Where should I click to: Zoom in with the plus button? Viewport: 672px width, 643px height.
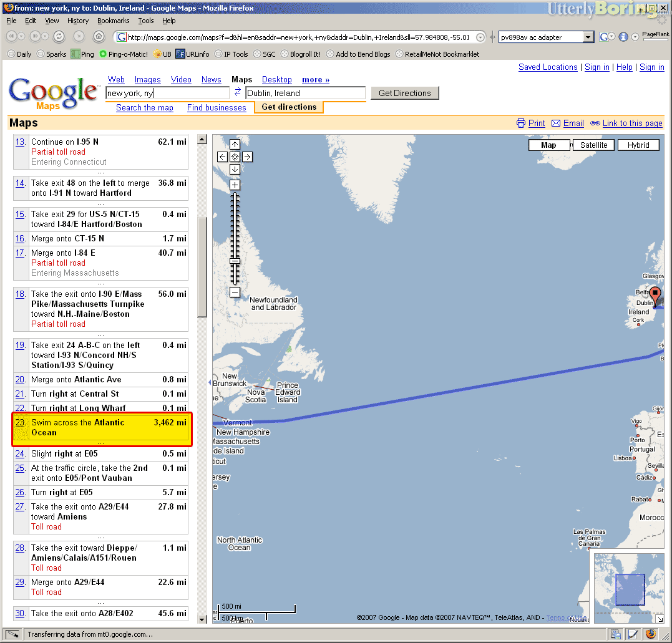[235, 185]
